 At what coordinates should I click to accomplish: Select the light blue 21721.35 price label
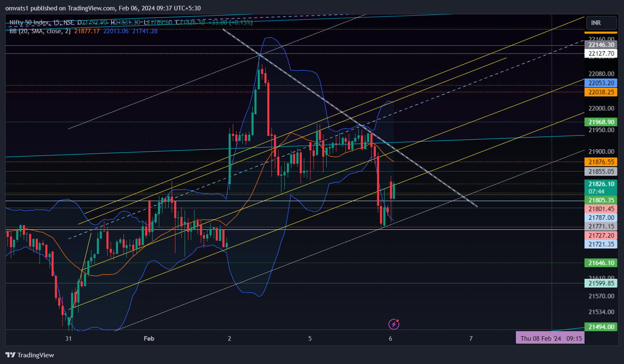(601, 244)
